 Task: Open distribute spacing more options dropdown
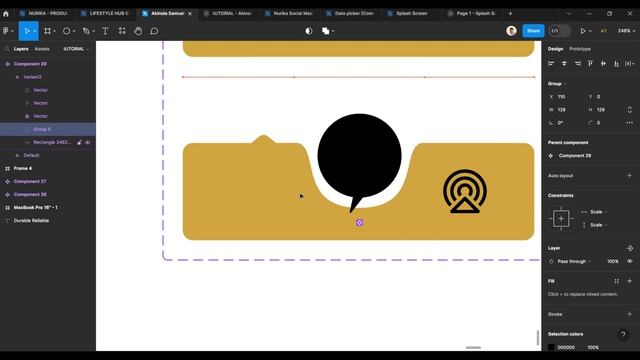[630, 64]
